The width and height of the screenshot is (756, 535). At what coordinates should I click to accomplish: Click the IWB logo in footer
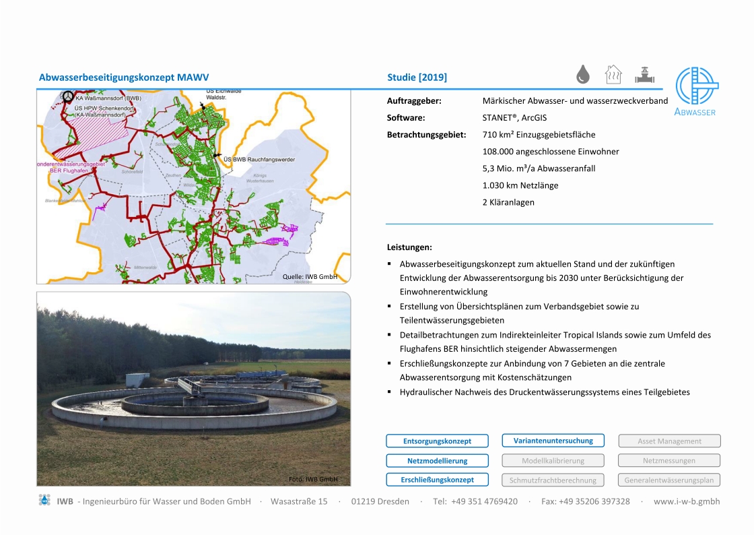click(44, 501)
